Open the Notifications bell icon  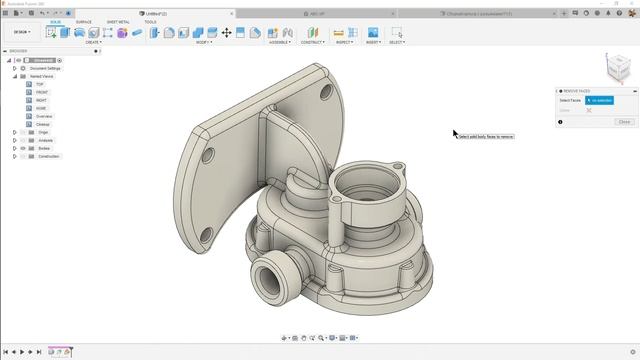[x=608, y=13]
